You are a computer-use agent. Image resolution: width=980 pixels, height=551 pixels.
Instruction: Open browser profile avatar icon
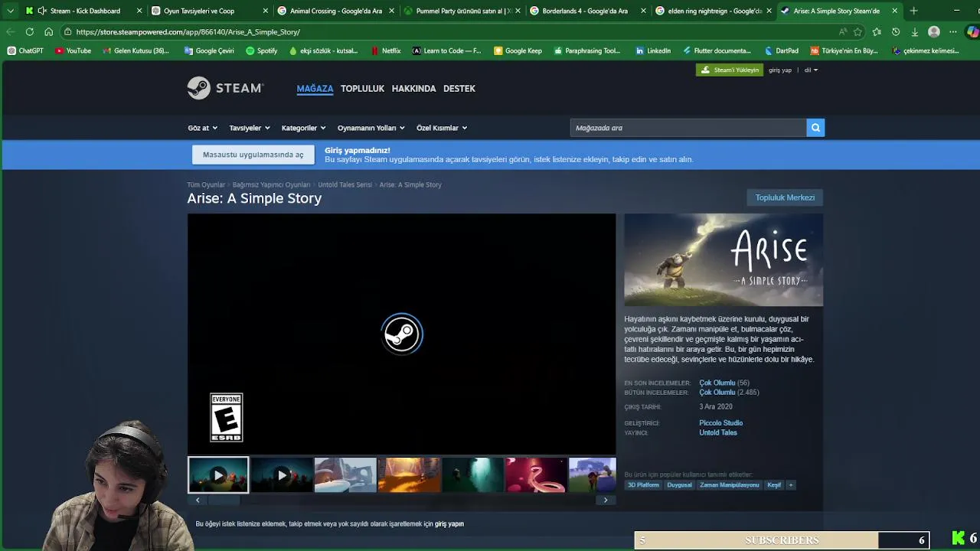coord(933,31)
